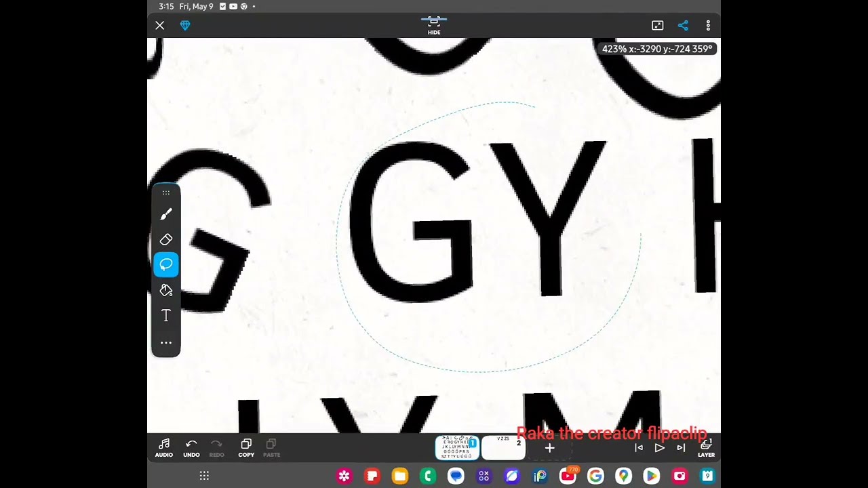The height and width of the screenshot is (488, 868).
Task: Grab the toolbar drag handle dots
Action: 166,193
